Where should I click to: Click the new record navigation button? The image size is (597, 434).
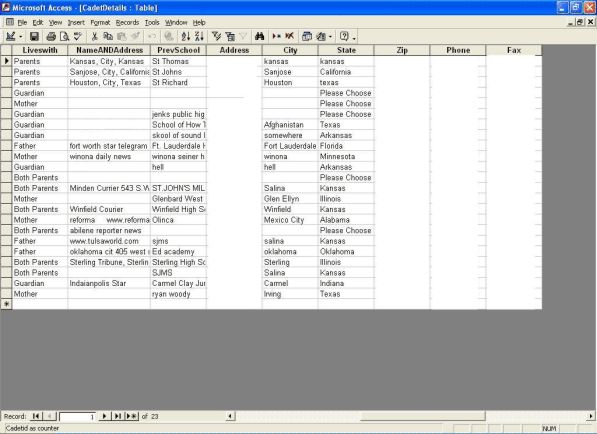[132, 416]
